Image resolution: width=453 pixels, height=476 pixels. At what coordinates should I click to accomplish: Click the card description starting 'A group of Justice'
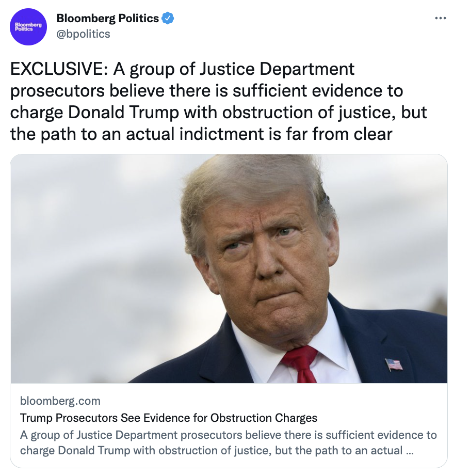[228, 442]
